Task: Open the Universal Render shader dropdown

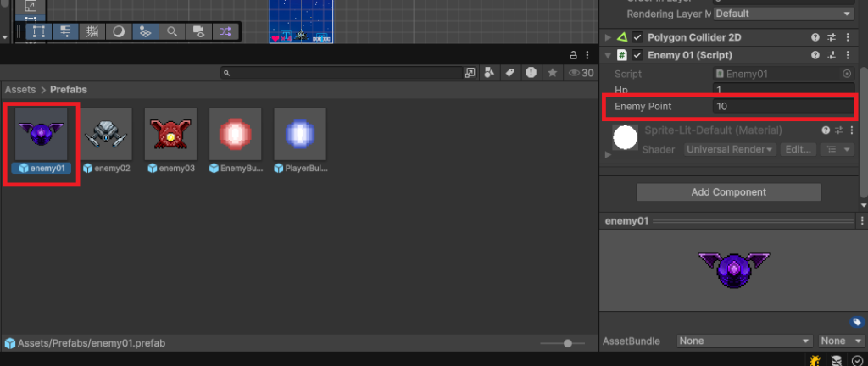Action: [x=731, y=149]
